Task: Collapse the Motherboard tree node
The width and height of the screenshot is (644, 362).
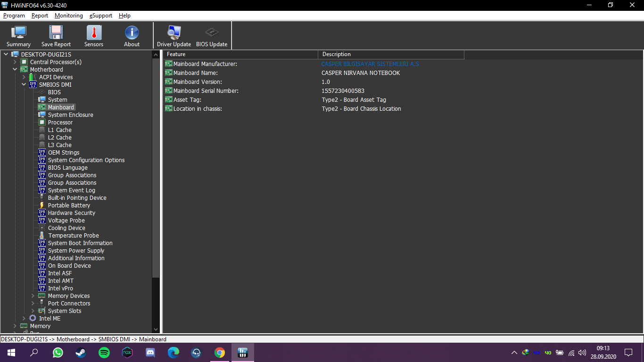Action: tap(15, 70)
